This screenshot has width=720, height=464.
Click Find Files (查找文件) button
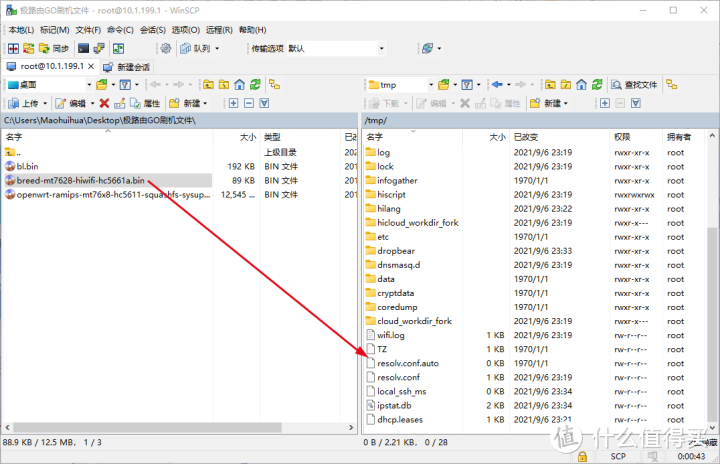pyautogui.click(x=635, y=85)
